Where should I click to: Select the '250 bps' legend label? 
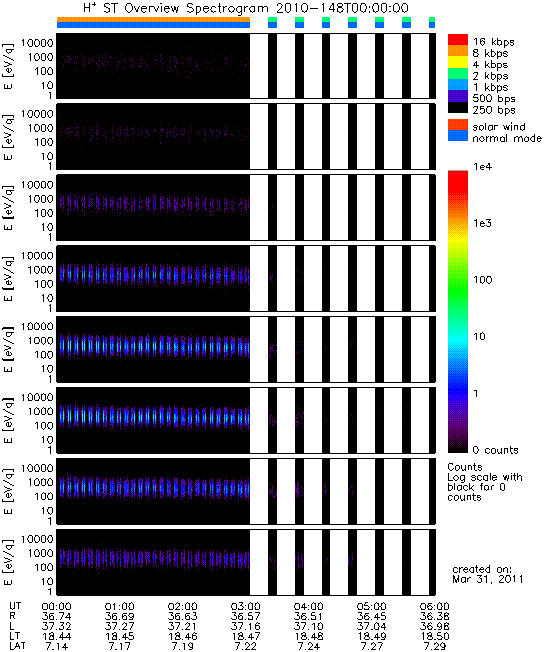pyautogui.click(x=494, y=110)
